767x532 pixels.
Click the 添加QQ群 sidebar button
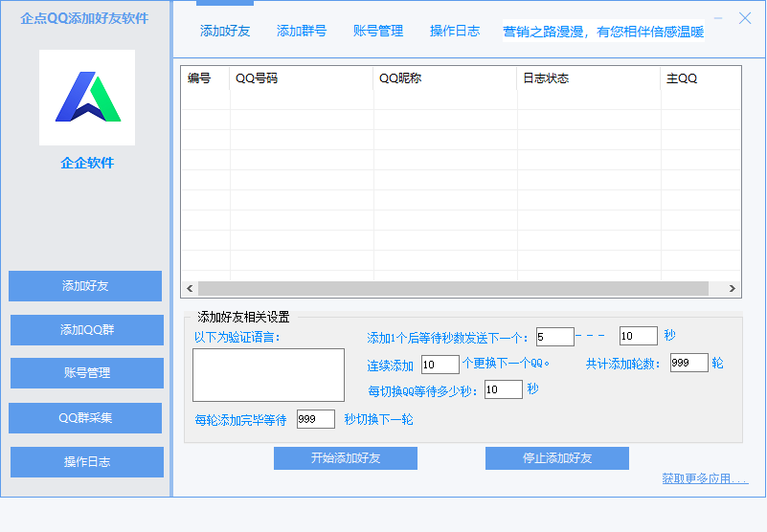[87, 330]
